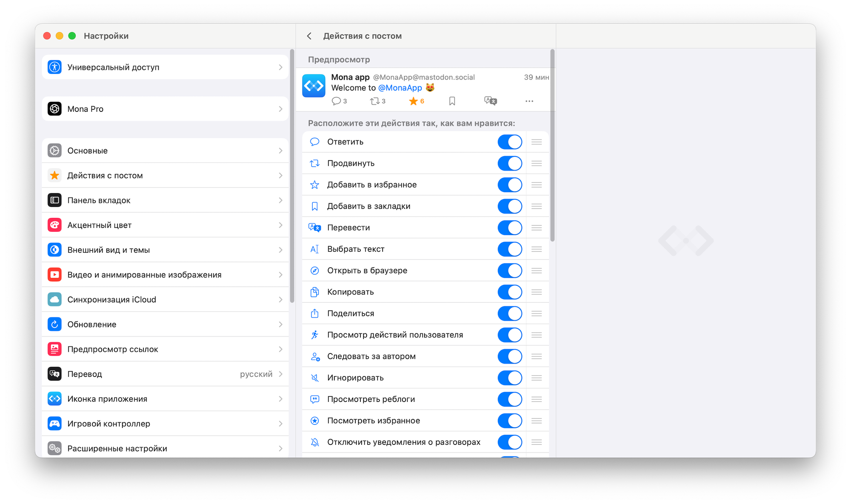Turn off the Перевести switch
Image resolution: width=851 pixels, height=504 pixels.
(509, 228)
